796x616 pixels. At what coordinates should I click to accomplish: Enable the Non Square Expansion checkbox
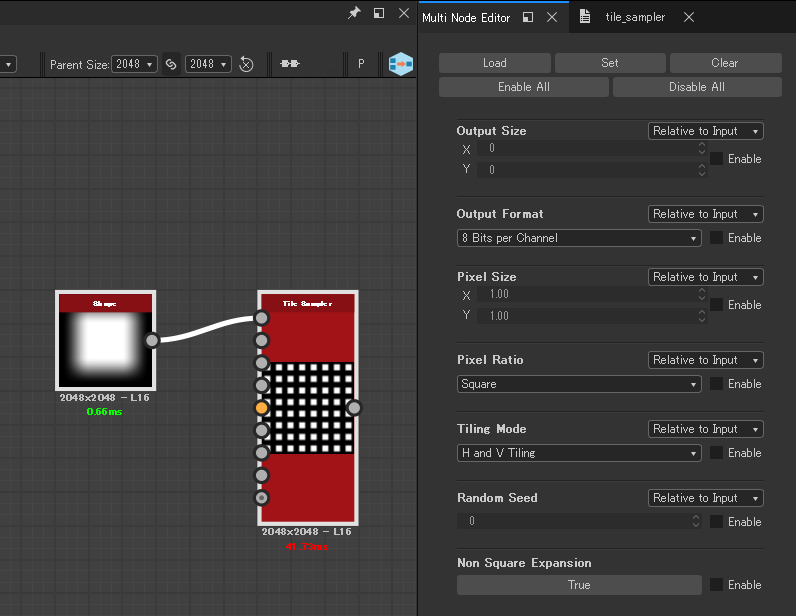(716, 585)
